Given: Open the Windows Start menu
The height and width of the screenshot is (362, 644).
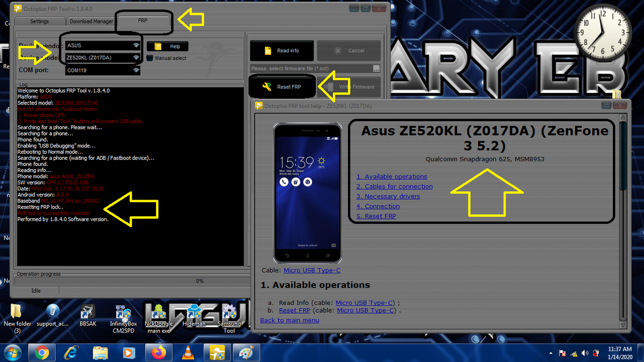Looking at the screenshot, I should [x=13, y=352].
